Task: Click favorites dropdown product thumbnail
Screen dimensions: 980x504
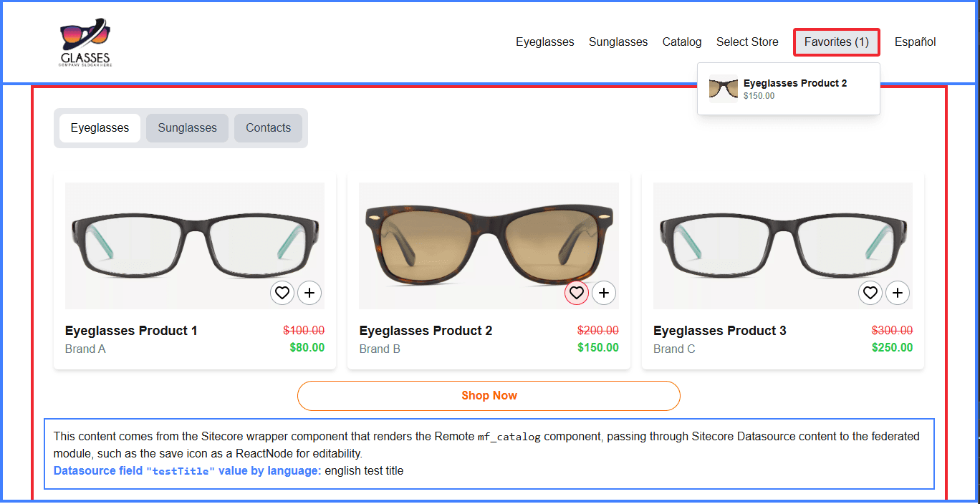Action: pos(724,89)
